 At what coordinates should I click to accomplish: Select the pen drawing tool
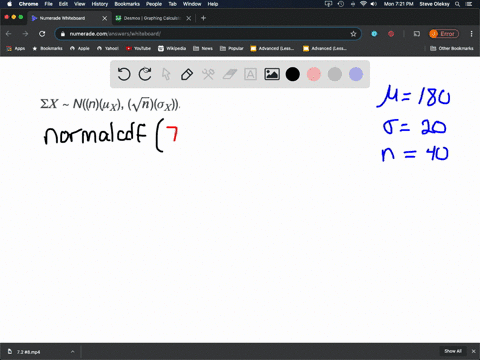click(187, 74)
